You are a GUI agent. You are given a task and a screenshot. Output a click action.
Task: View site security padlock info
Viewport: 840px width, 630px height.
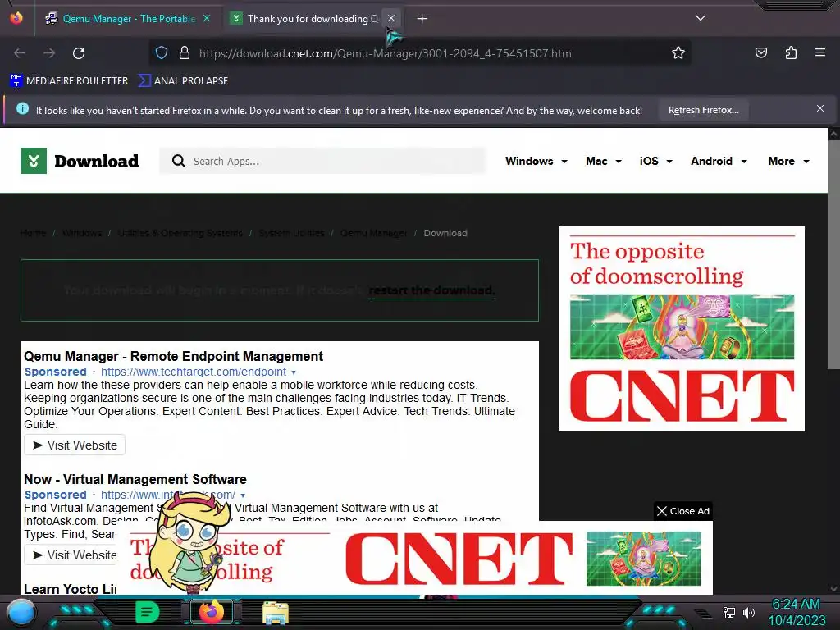[x=185, y=53]
